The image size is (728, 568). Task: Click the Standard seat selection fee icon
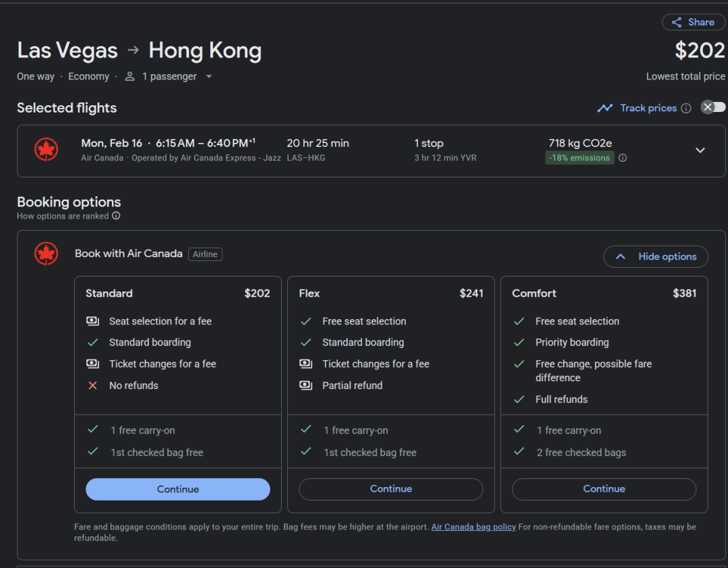[93, 321]
